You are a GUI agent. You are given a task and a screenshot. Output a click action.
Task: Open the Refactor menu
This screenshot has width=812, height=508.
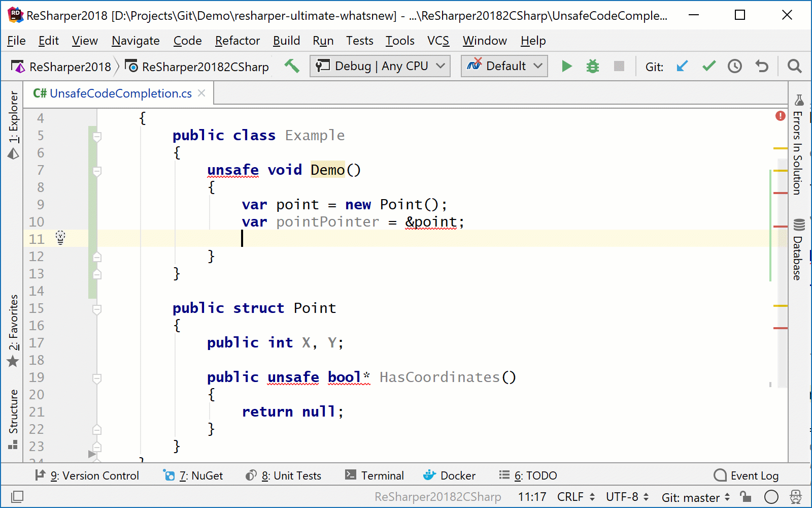237,41
